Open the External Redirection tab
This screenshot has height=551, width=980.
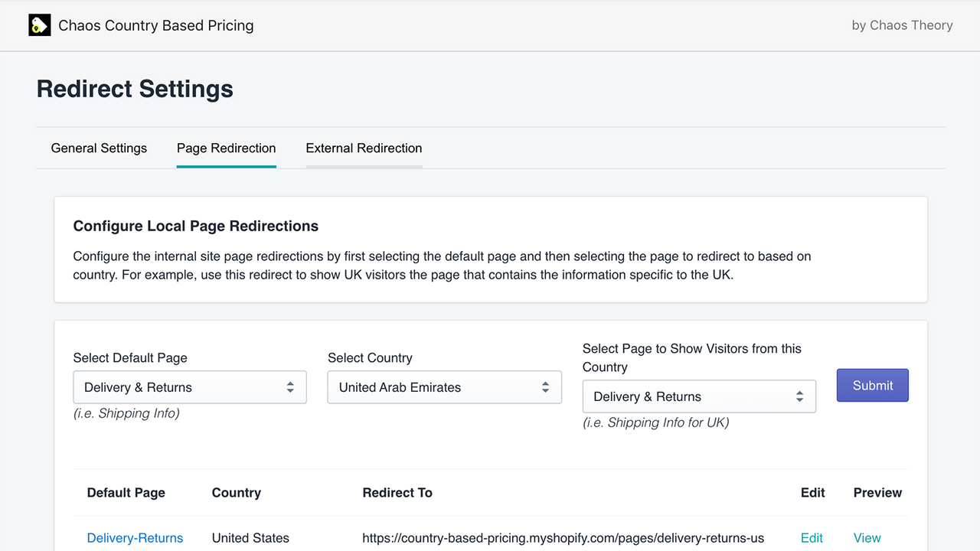pos(364,148)
